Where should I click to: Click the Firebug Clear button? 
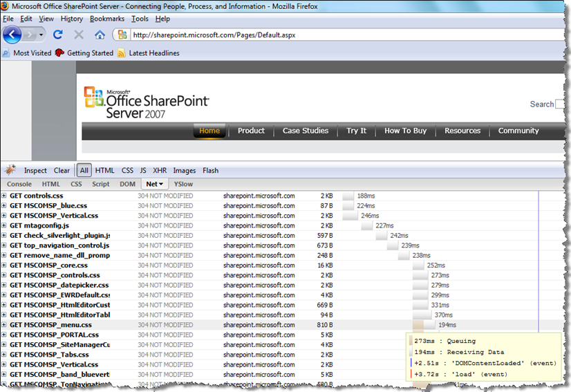(x=62, y=171)
